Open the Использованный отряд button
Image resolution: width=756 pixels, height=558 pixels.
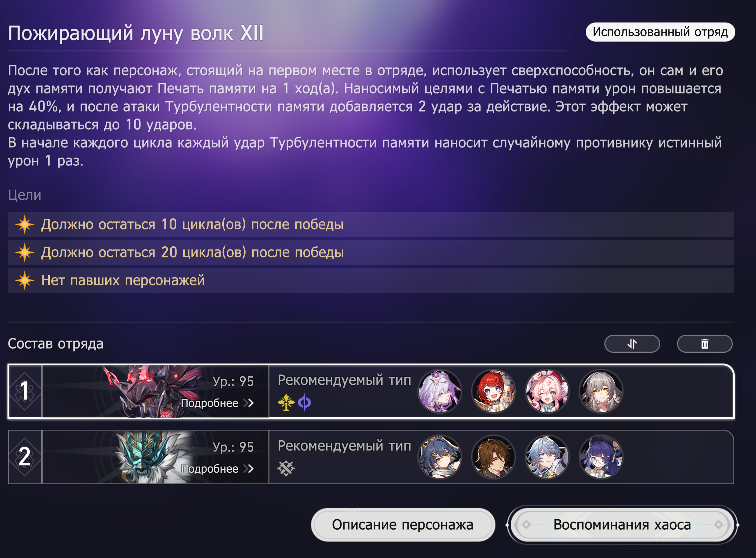(x=660, y=32)
